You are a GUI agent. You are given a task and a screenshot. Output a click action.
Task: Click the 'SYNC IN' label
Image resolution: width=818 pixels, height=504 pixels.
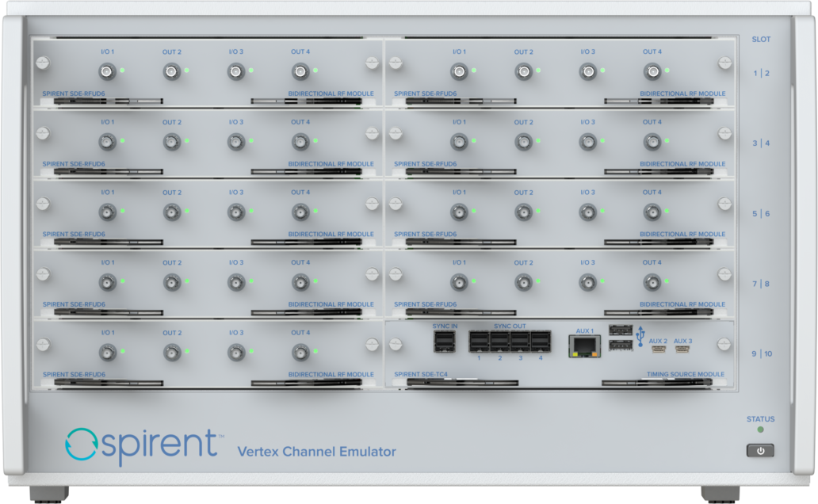point(445,326)
